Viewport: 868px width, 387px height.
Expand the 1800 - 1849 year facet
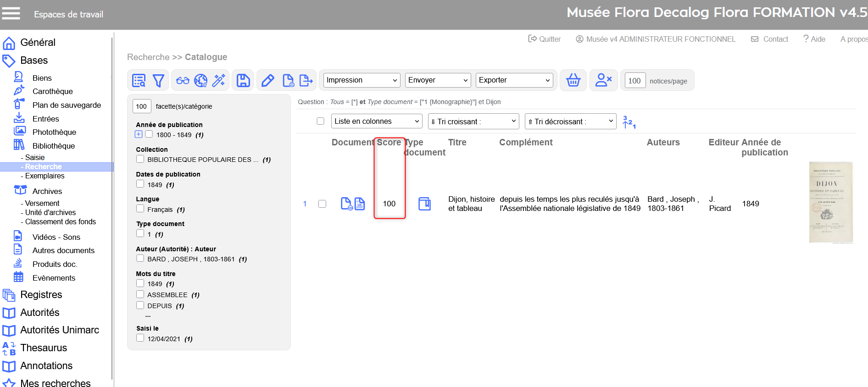[x=139, y=134]
